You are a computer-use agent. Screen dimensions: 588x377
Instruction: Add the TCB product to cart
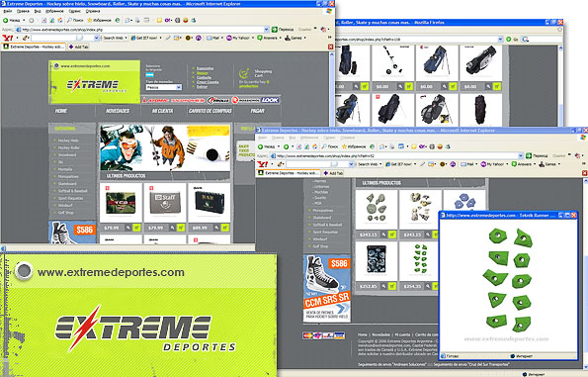pyautogui.click(x=137, y=228)
